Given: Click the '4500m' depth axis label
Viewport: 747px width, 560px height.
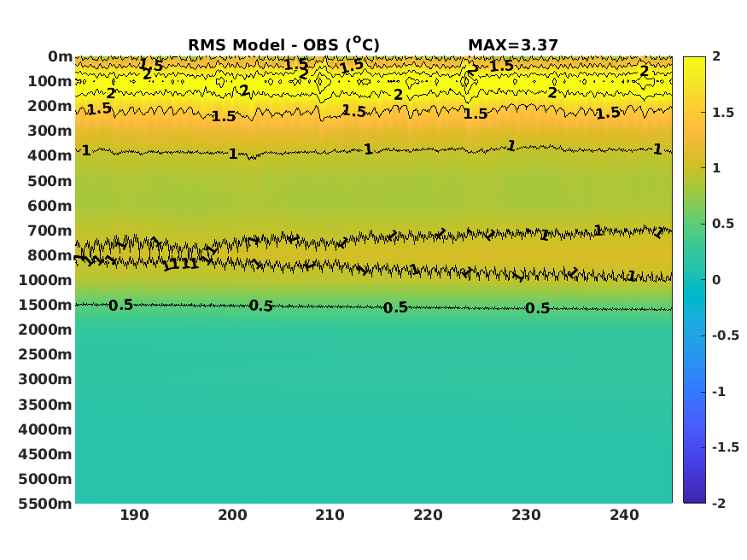Looking at the screenshot, I should click(x=45, y=455).
